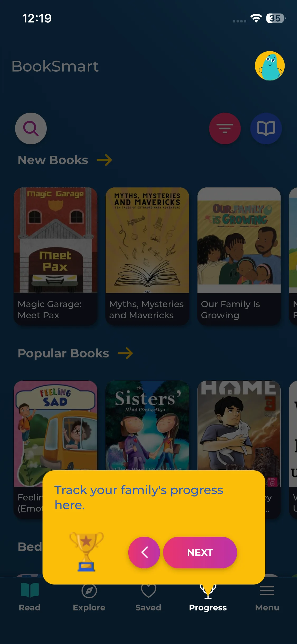Open the Feeling Sad book cover
The image size is (297, 644).
coord(55,426)
